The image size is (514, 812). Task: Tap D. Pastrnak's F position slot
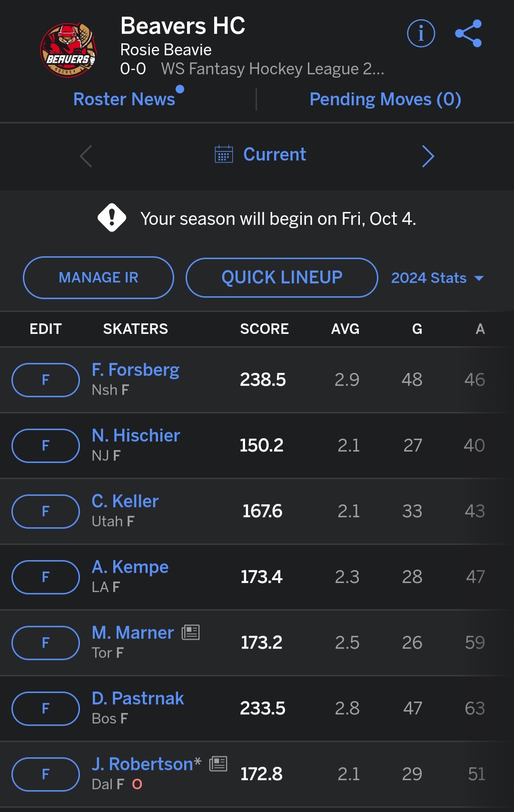[46, 708]
